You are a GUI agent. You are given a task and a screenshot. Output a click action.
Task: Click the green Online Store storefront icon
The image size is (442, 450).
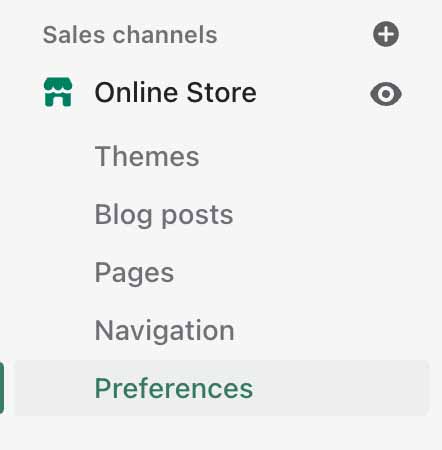coord(58,92)
